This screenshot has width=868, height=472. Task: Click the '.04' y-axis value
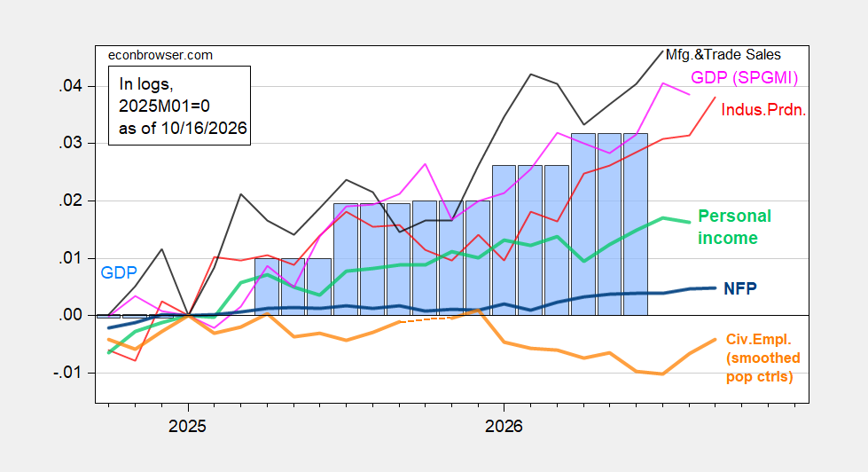pyautogui.click(x=70, y=86)
